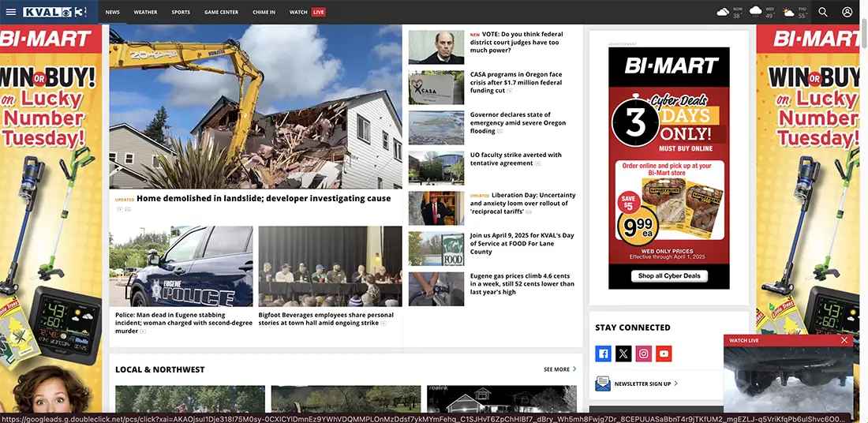This screenshot has height=423, width=868.
Task: Click the Bi-Mart Cyber Deals ad banner
Action: [x=668, y=168]
